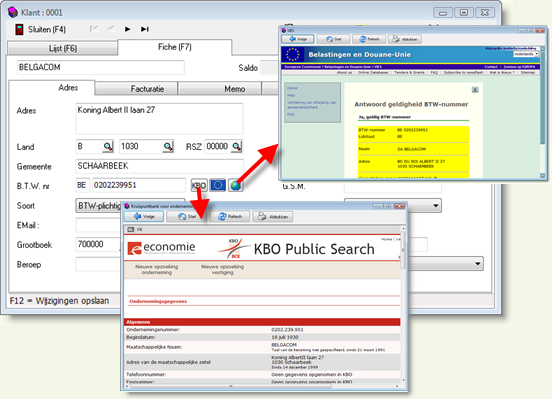Open the Land search magnifier icon

[x=108, y=146]
